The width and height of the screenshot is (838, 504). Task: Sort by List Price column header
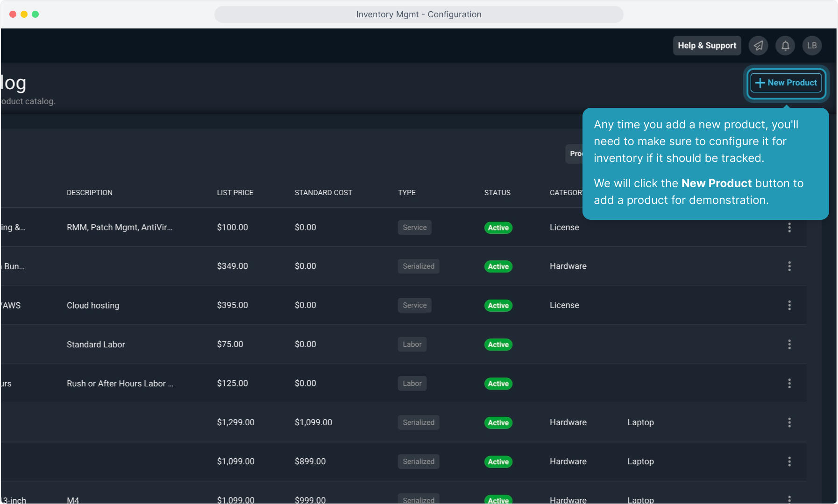click(x=235, y=193)
